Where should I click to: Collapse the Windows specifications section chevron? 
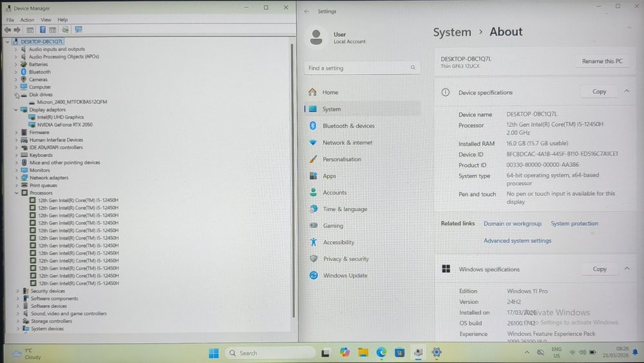click(627, 268)
